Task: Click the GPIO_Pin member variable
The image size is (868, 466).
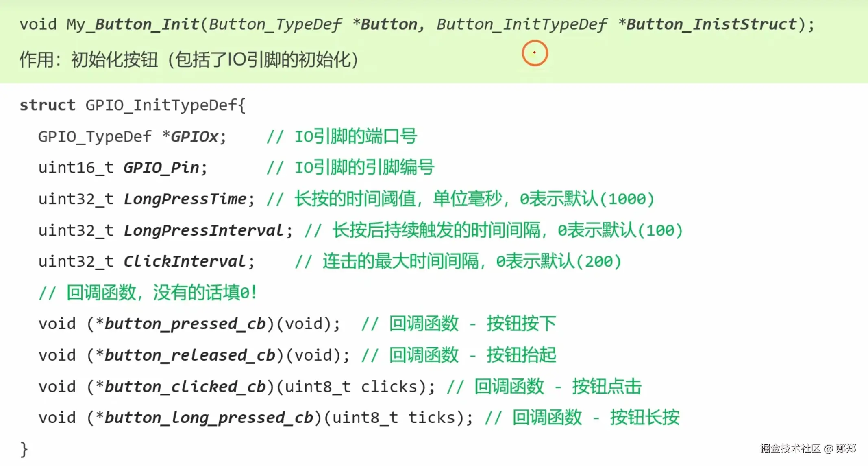Action: pyautogui.click(x=161, y=168)
